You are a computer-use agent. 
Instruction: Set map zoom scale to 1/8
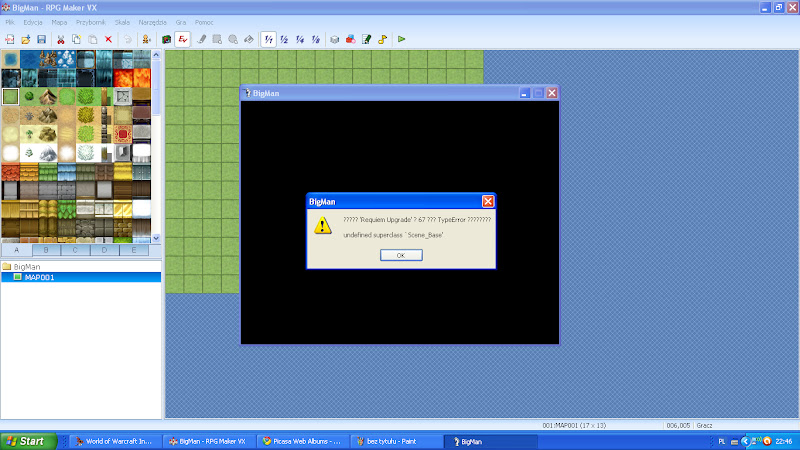click(x=316, y=39)
